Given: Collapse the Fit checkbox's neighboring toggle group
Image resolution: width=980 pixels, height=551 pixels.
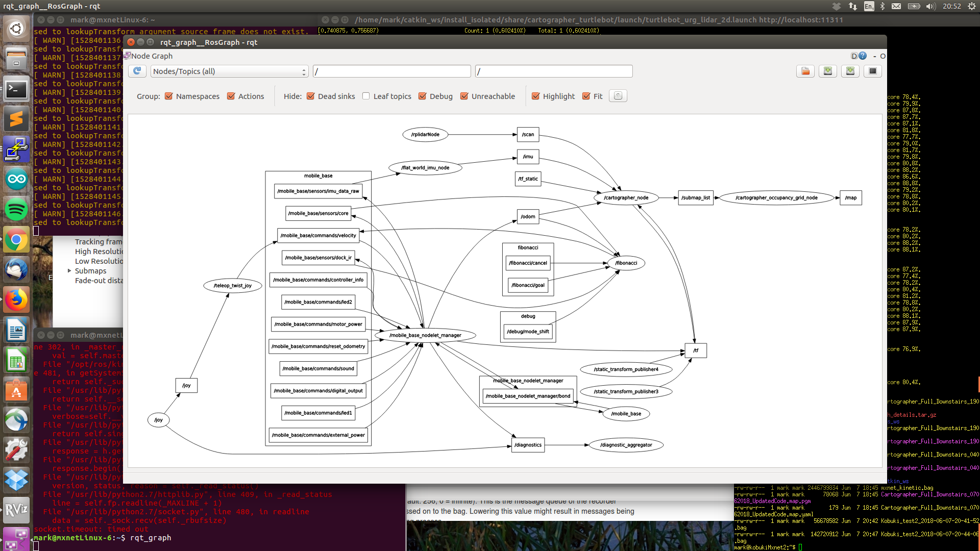Looking at the screenshot, I should click(618, 95).
